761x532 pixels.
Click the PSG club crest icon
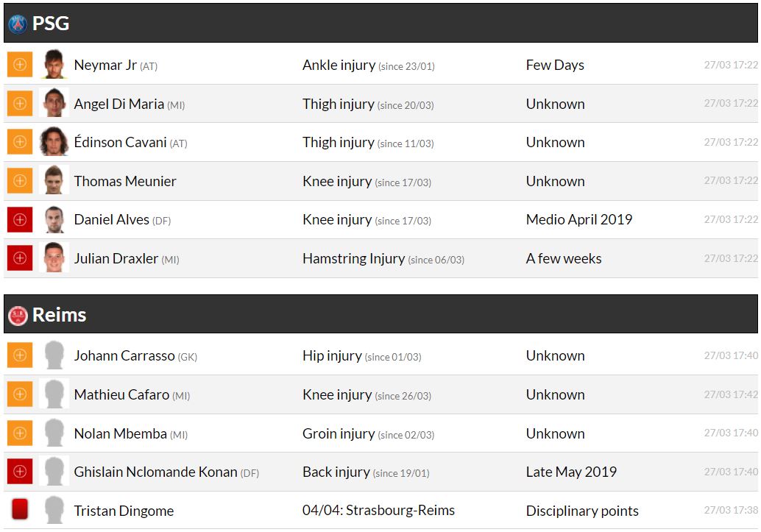point(18,24)
